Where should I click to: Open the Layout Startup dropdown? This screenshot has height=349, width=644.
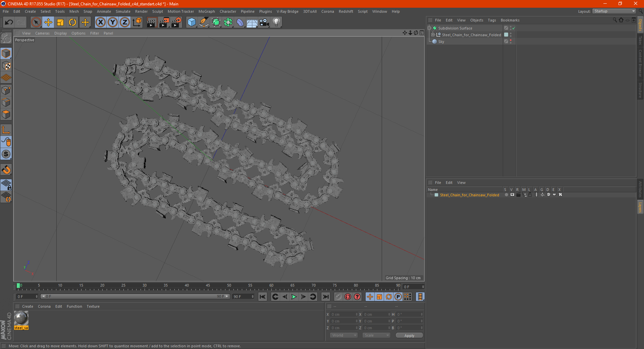point(614,11)
